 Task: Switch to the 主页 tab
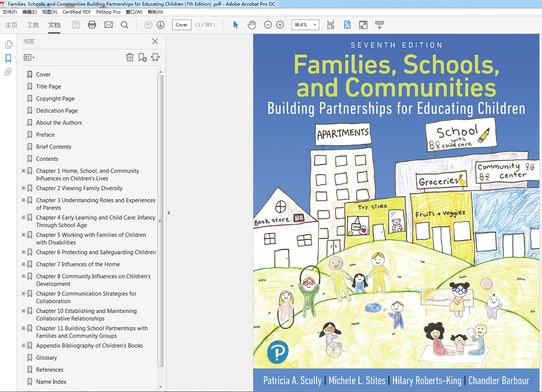(x=11, y=25)
